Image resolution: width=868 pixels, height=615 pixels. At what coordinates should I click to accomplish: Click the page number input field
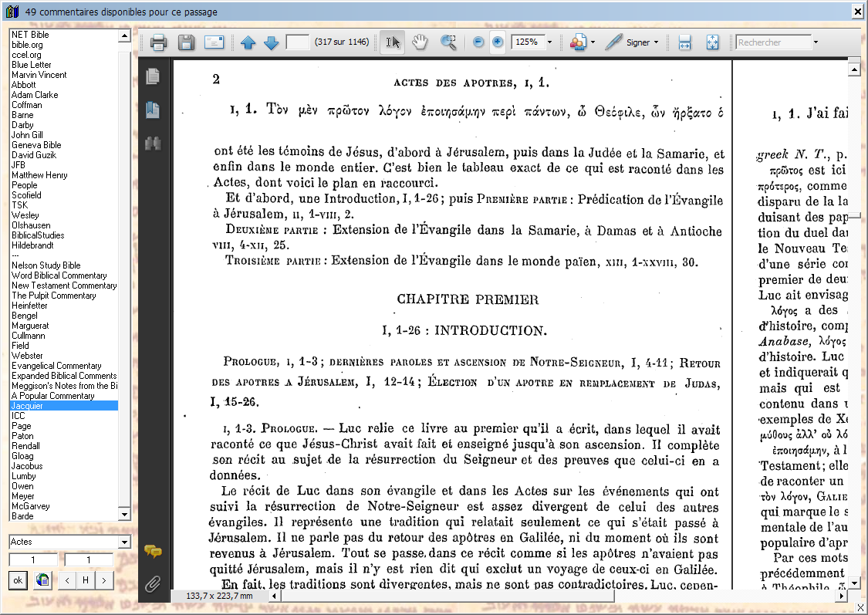click(x=297, y=42)
